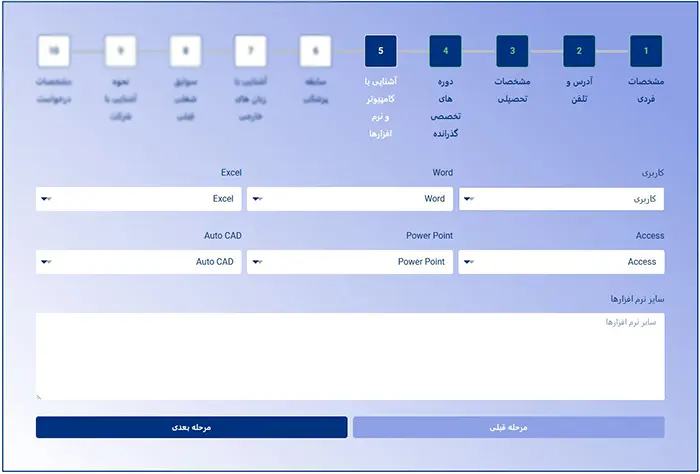Screen dimensions: 700x474
Task: Choose the Access skill dropdown
Action: 561,262
